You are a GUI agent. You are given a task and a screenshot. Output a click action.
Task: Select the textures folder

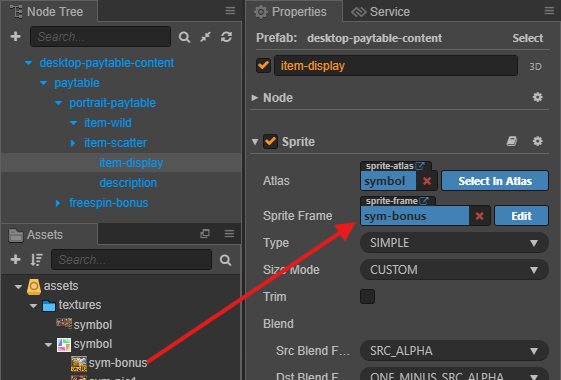point(80,305)
